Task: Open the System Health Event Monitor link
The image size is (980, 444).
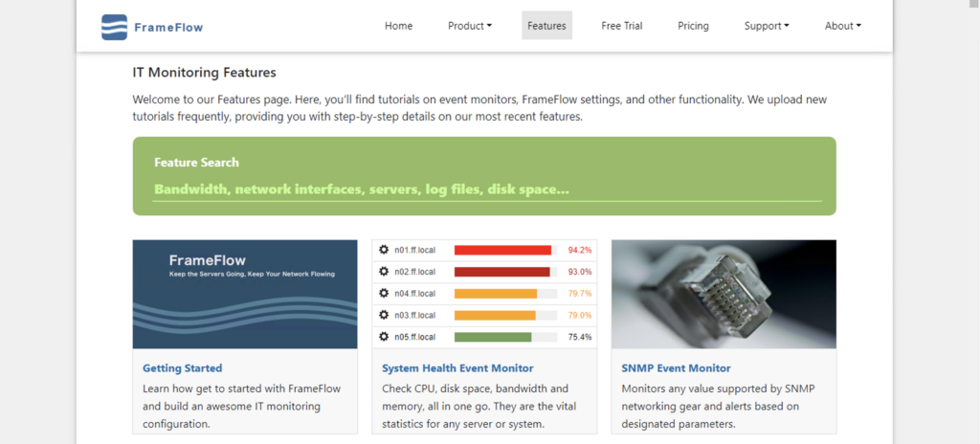Action: tap(457, 368)
